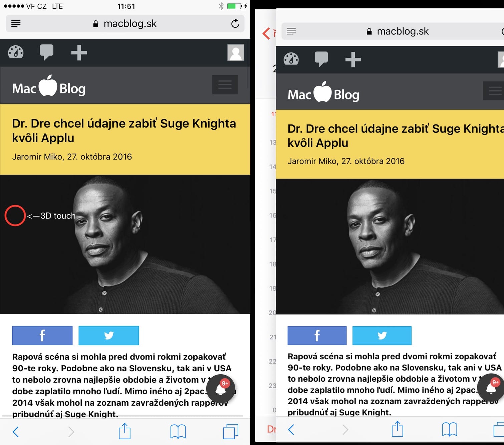The height and width of the screenshot is (445, 504).
Task: Open Reader view icon in left address bar
Action: (16, 23)
